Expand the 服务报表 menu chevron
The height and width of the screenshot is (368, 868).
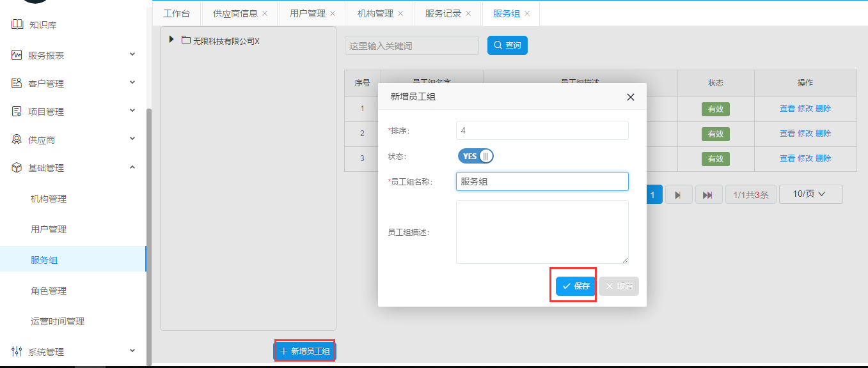pos(132,55)
